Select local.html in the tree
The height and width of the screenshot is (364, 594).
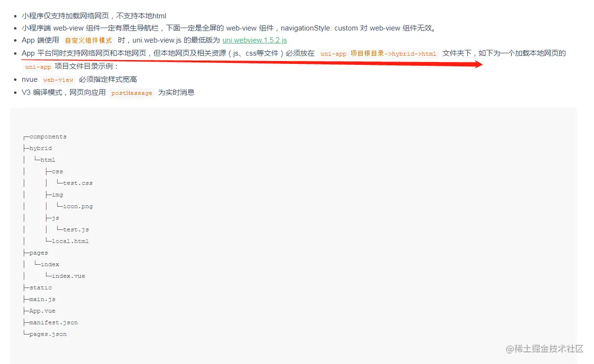click(70, 241)
